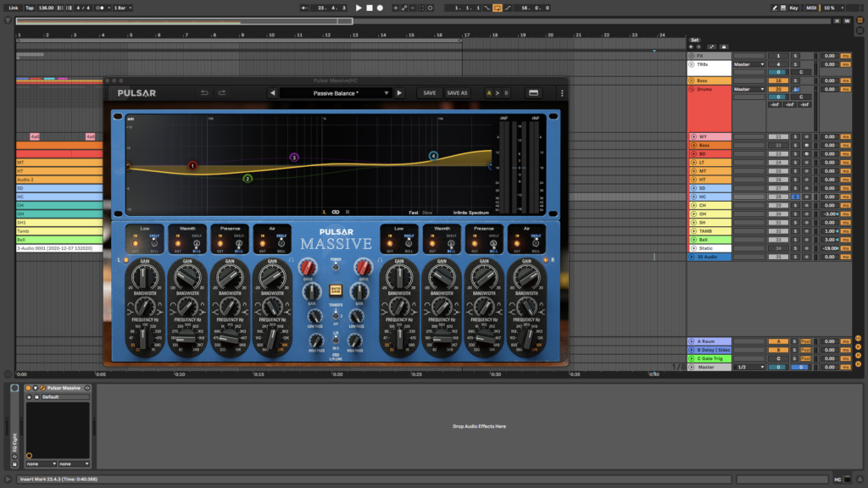Viewport: 868px width, 488px height.
Task: Start playback with the transport Play button
Action: [x=359, y=8]
